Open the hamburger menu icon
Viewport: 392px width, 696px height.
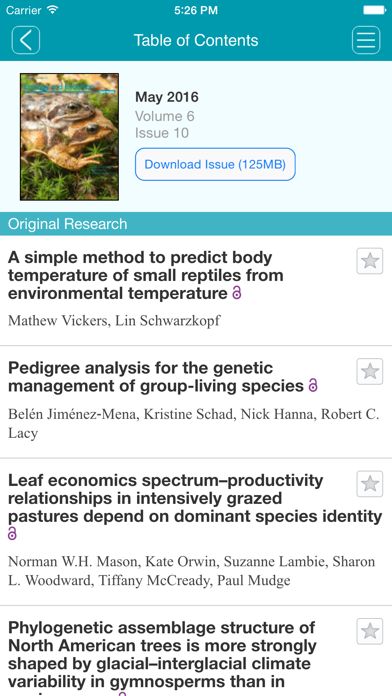pos(366,40)
